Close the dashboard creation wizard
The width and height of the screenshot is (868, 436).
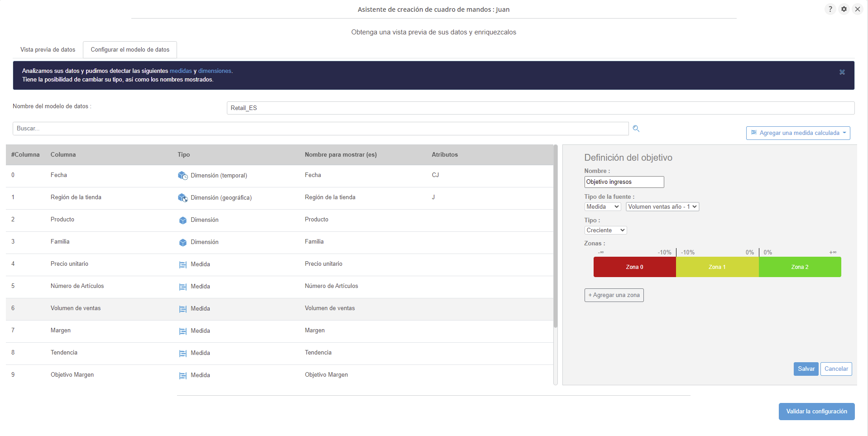(858, 9)
